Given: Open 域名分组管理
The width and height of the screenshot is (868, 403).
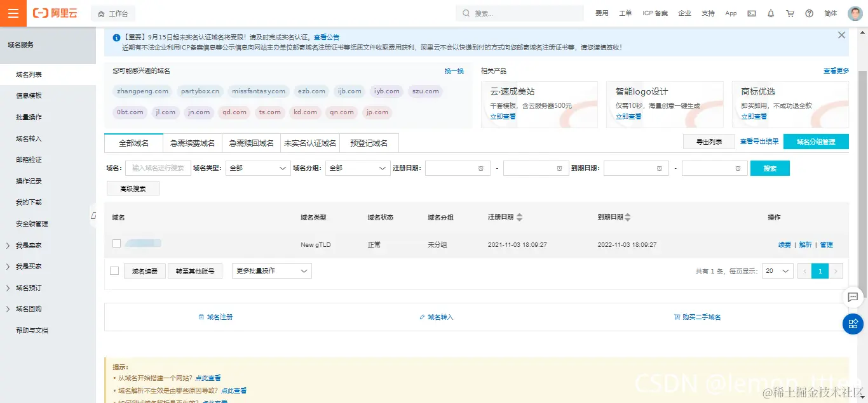Looking at the screenshot, I should (x=816, y=142).
